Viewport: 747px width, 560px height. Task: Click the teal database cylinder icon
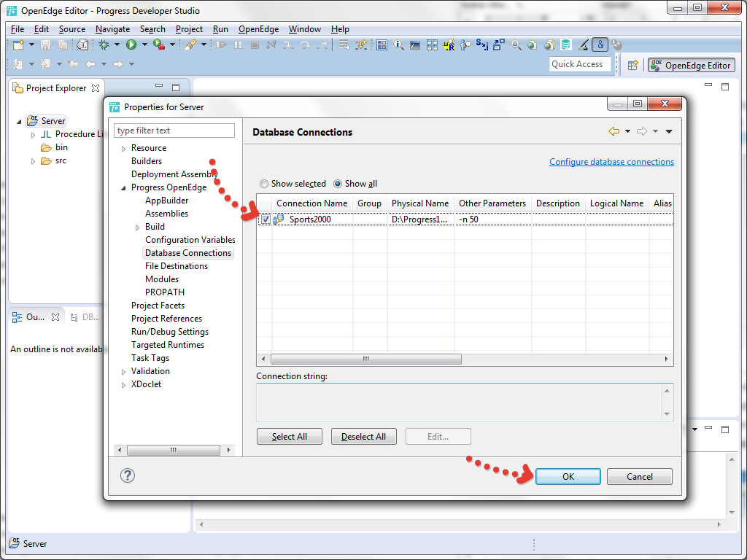tap(565, 44)
